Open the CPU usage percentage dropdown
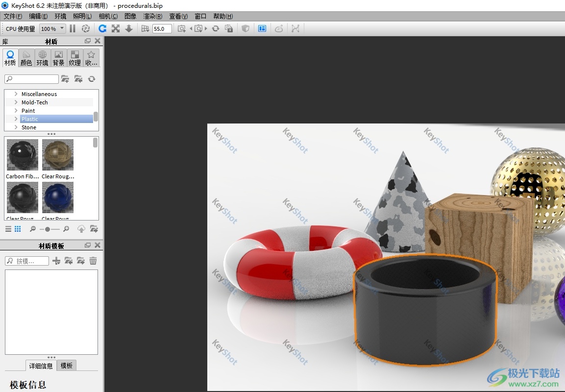Image resolution: width=565 pixels, height=392 pixels. (52, 29)
